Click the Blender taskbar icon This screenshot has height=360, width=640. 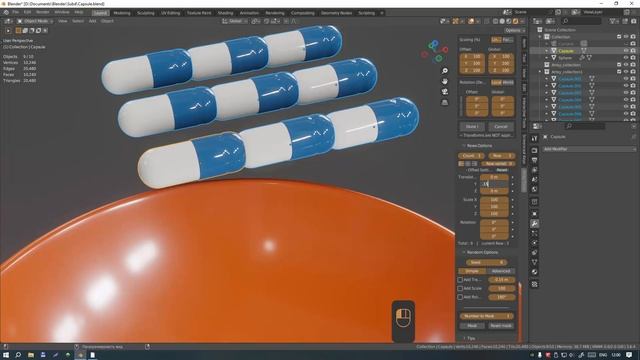[x=80, y=355]
